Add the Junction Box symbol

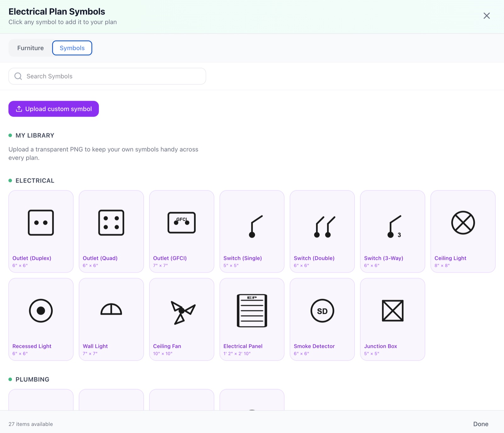(392, 319)
